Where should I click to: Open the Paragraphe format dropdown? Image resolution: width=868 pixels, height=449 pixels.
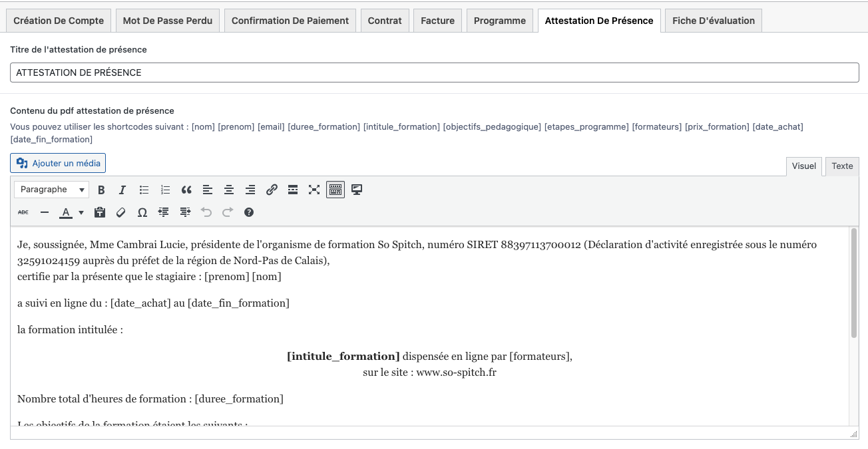[x=51, y=190]
